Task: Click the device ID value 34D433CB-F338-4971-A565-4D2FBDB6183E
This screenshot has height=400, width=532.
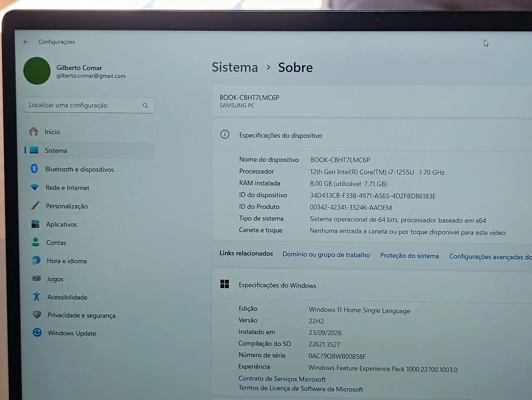Action: [373, 196]
